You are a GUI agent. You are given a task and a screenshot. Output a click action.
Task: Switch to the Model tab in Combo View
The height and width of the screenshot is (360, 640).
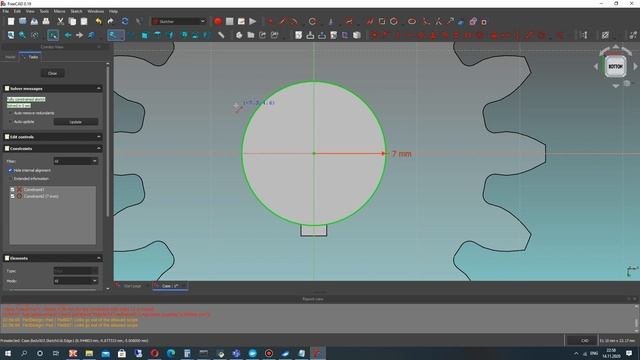click(x=10, y=57)
